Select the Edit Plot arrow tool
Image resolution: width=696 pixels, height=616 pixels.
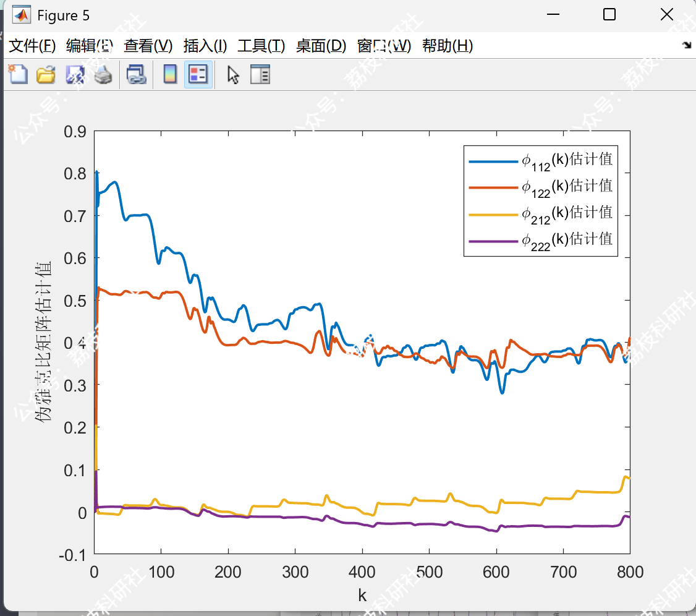tap(233, 74)
